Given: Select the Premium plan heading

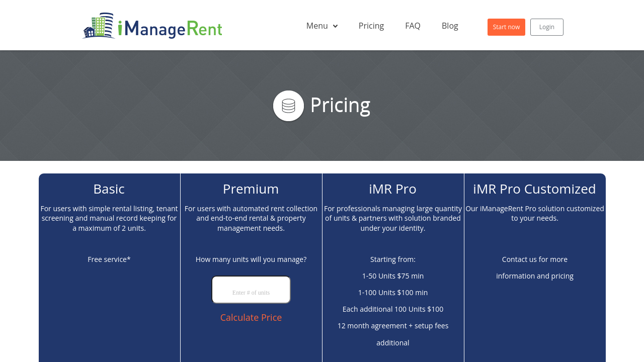Looking at the screenshot, I should [x=251, y=189].
